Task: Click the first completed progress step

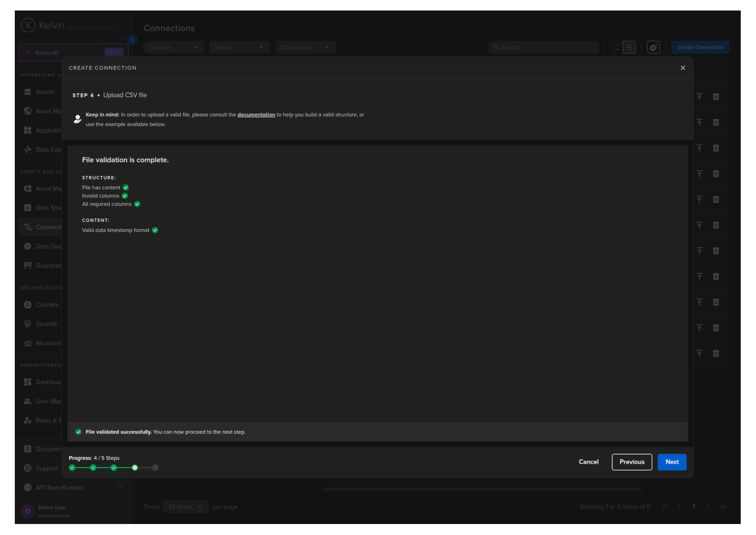Action: point(72,468)
